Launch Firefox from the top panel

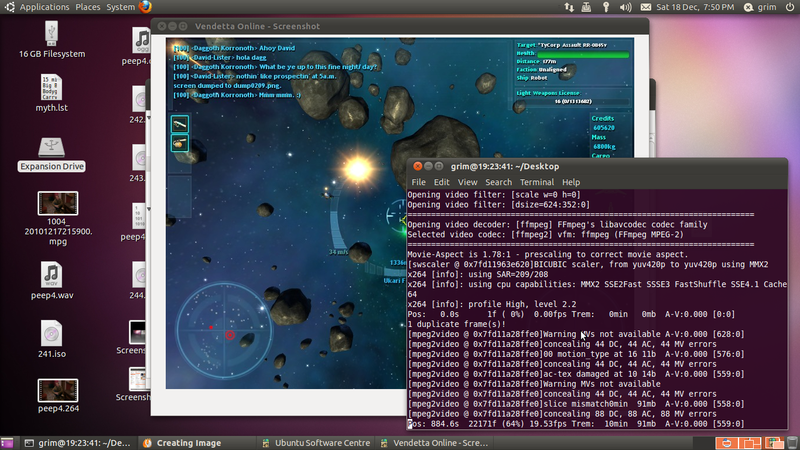coord(145,7)
